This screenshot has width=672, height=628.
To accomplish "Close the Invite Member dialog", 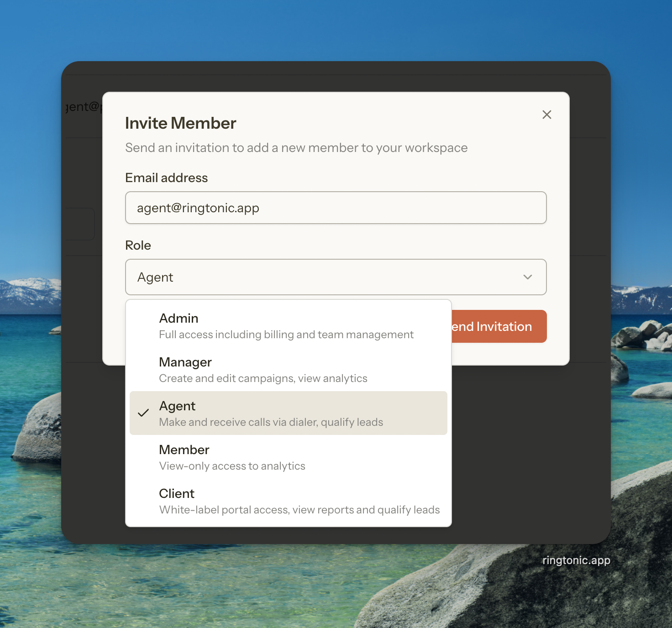I will [x=546, y=115].
